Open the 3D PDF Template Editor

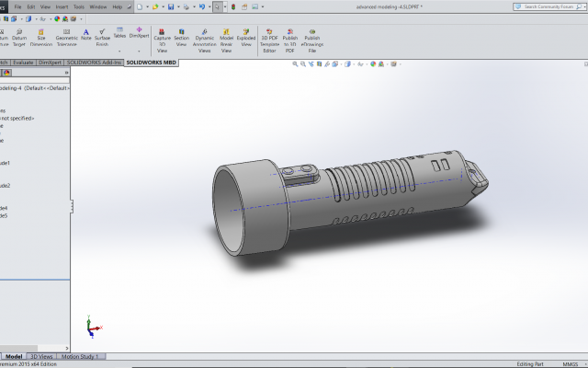coord(269,40)
